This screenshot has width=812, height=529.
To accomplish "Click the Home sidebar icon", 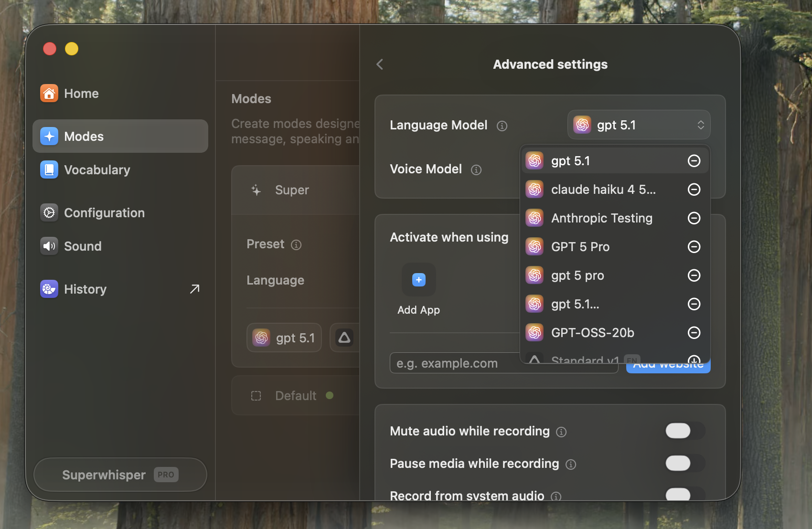I will [x=49, y=93].
